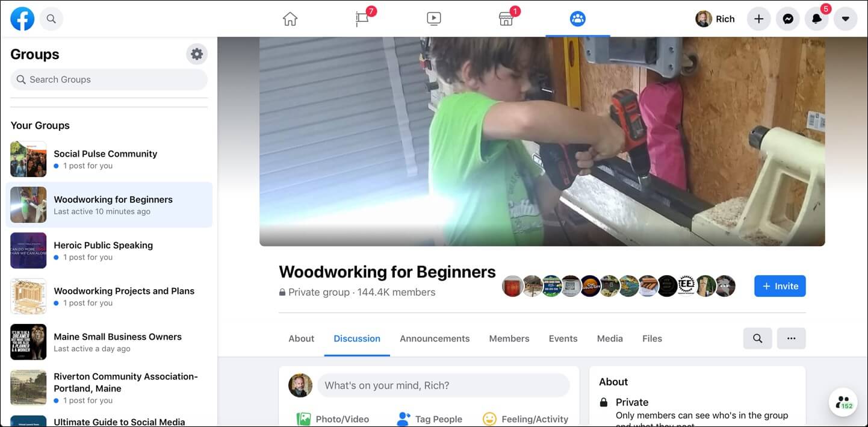The width and height of the screenshot is (868, 427).
Task: Click the Facebook logo icon
Action: click(x=22, y=19)
